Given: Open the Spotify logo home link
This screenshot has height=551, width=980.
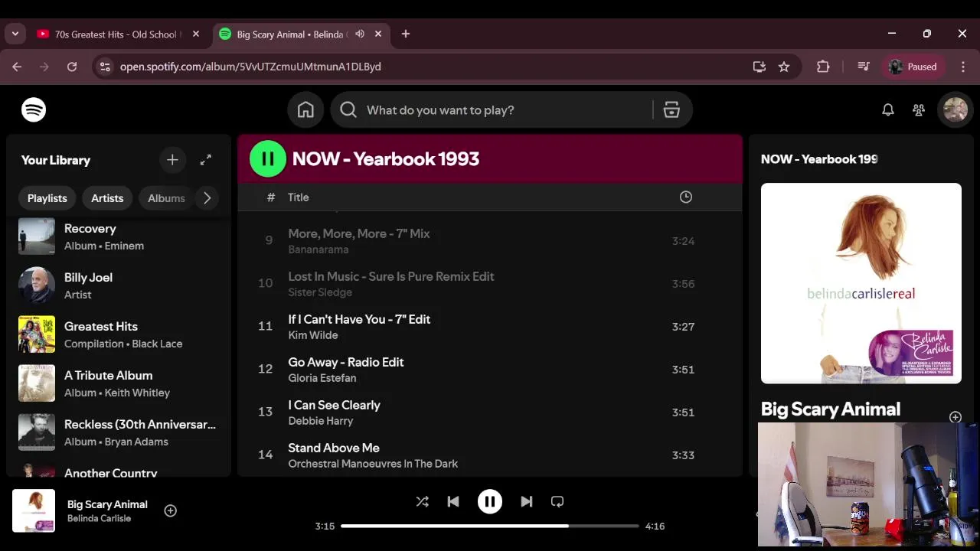Looking at the screenshot, I should pos(34,110).
